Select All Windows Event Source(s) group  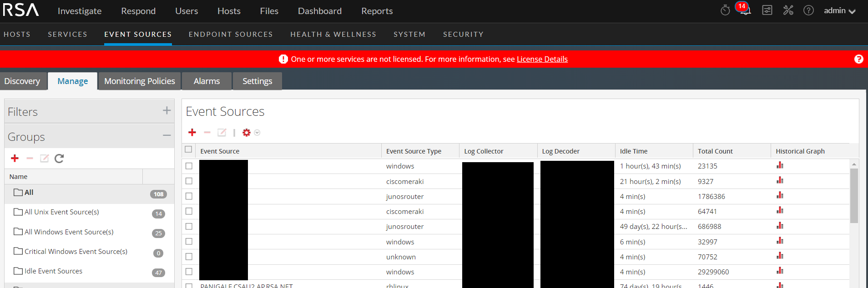(89, 232)
